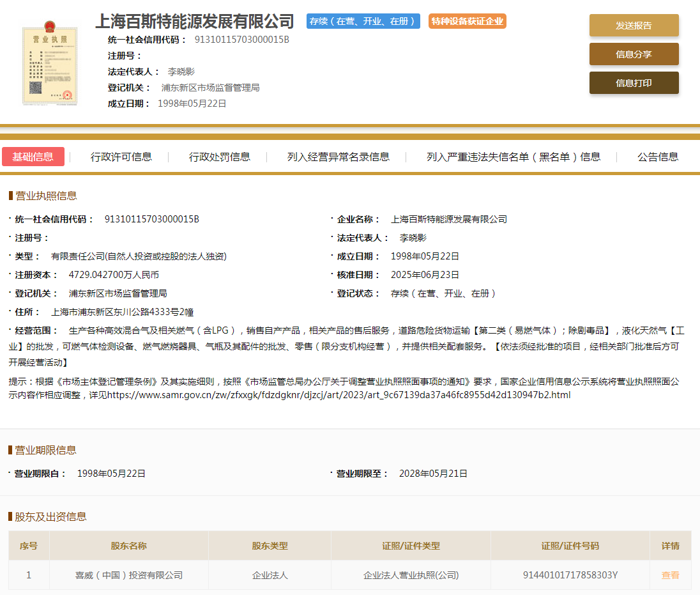
Task: Click registered capital 4729.042700万人民币
Action: 114,275
